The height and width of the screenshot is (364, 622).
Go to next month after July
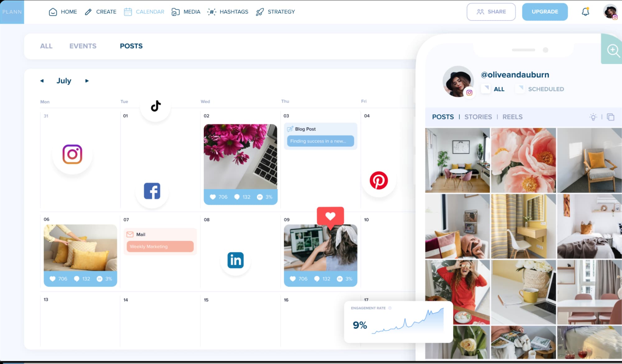(87, 81)
